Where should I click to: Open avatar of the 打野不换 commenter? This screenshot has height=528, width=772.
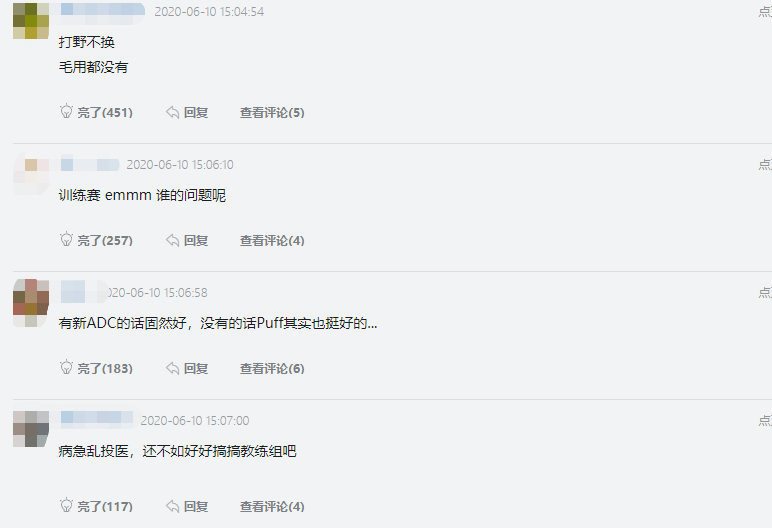[31, 21]
